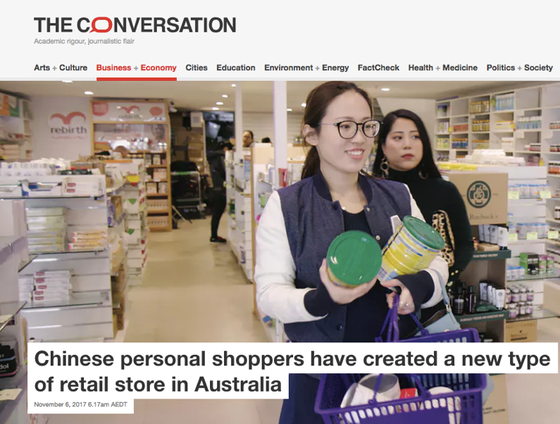
Task: Click the November 6, 2017 publish date
Action: coord(81,404)
